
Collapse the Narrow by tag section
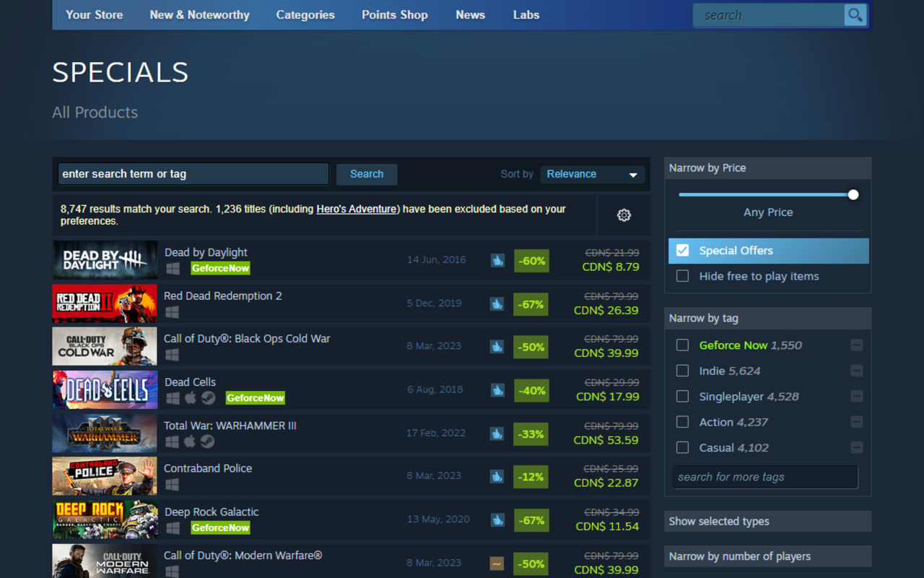pyautogui.click(x=767, y=318)
